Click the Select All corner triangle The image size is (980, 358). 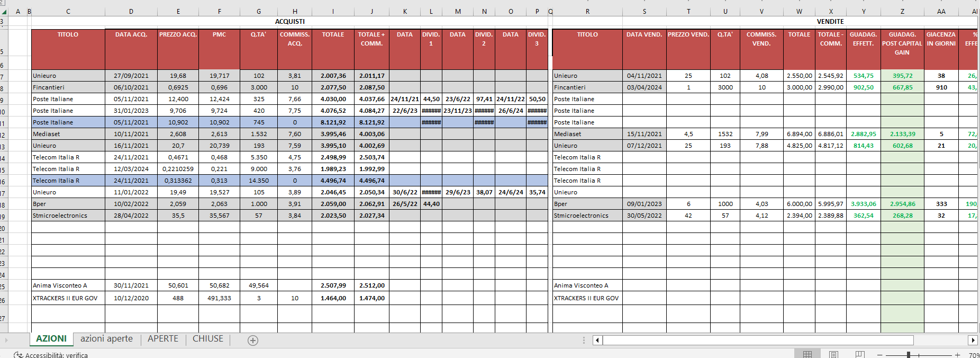pos(4,11)
